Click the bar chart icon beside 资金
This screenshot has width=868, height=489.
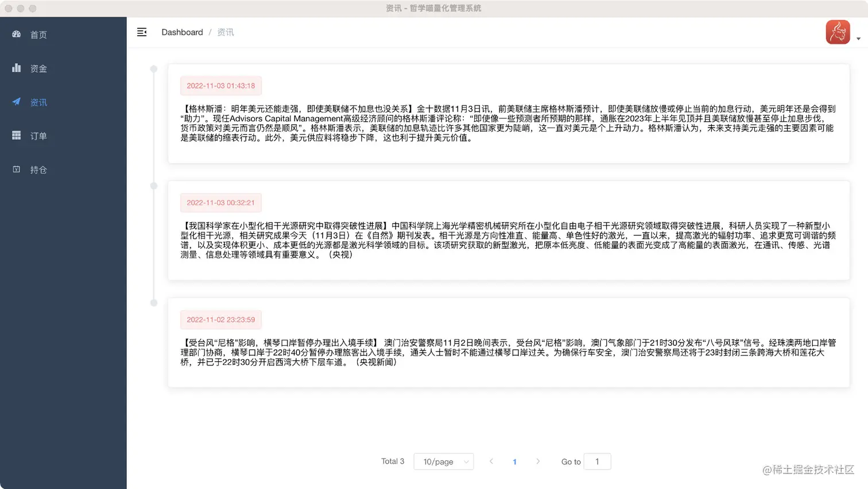coord(17,68)
